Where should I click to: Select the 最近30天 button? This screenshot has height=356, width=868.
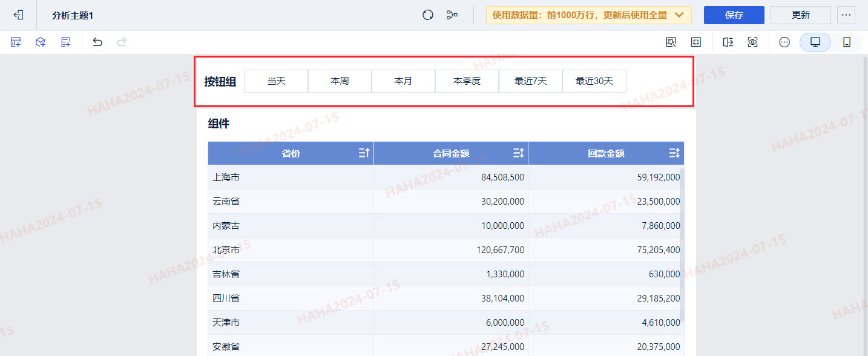pyautogui.click(x=594, y=81)
